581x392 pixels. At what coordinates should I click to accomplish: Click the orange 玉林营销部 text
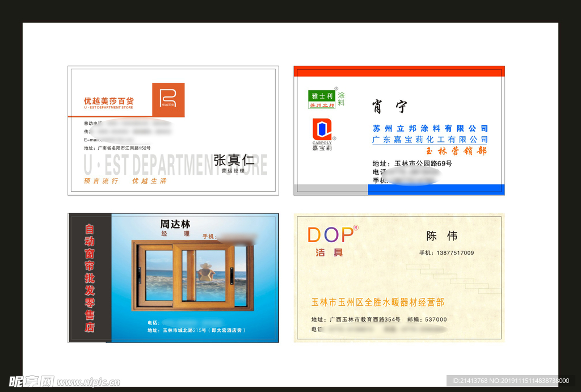pos(456,151)
